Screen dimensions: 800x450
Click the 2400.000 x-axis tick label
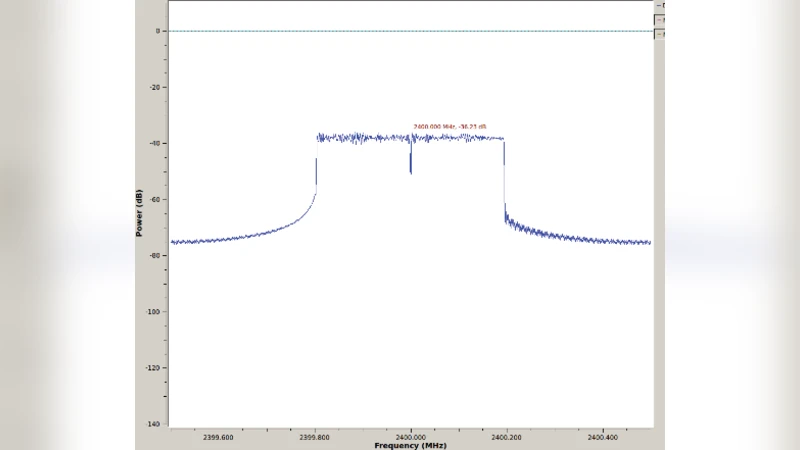(410, 436)
